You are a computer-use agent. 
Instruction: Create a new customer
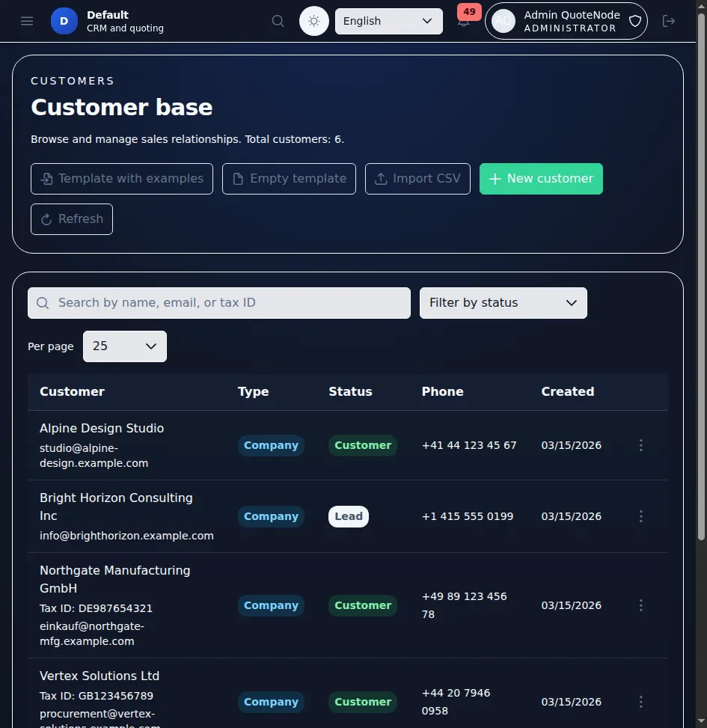[x=540, y=178]
